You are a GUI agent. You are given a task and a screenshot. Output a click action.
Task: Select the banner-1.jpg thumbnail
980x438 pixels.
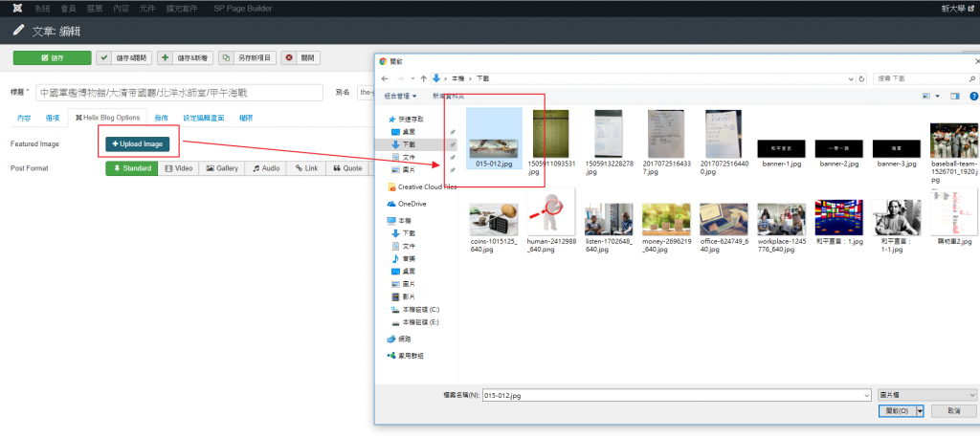point(779,150)
